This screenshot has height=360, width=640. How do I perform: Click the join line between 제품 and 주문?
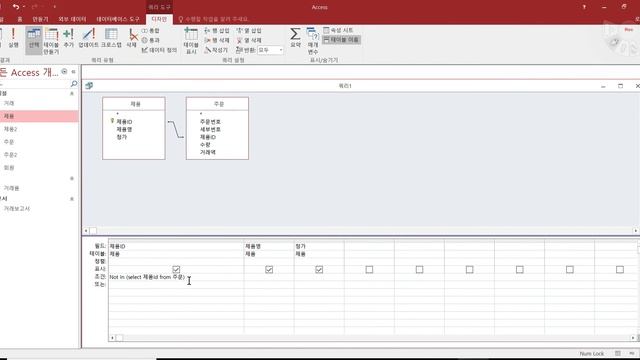tap(176, 129)
